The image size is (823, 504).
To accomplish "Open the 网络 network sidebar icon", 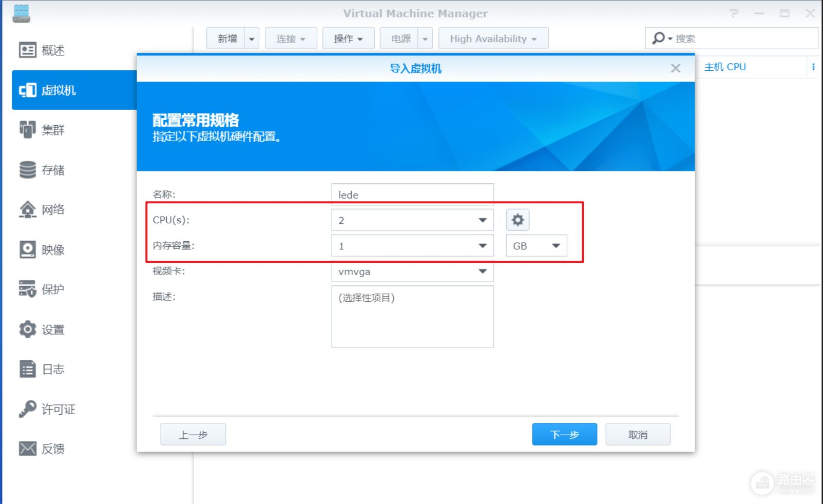I will [28, 209].
